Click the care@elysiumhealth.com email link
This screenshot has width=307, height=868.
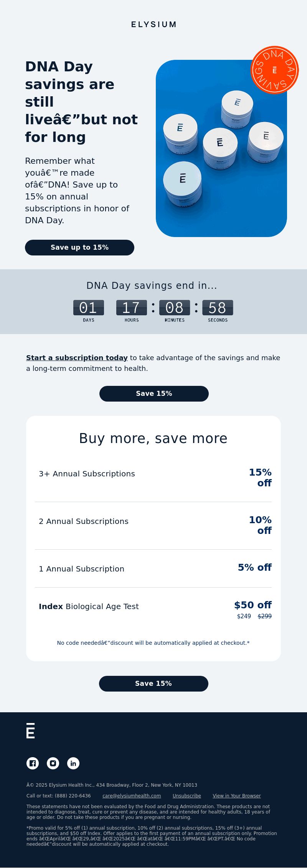132,796
